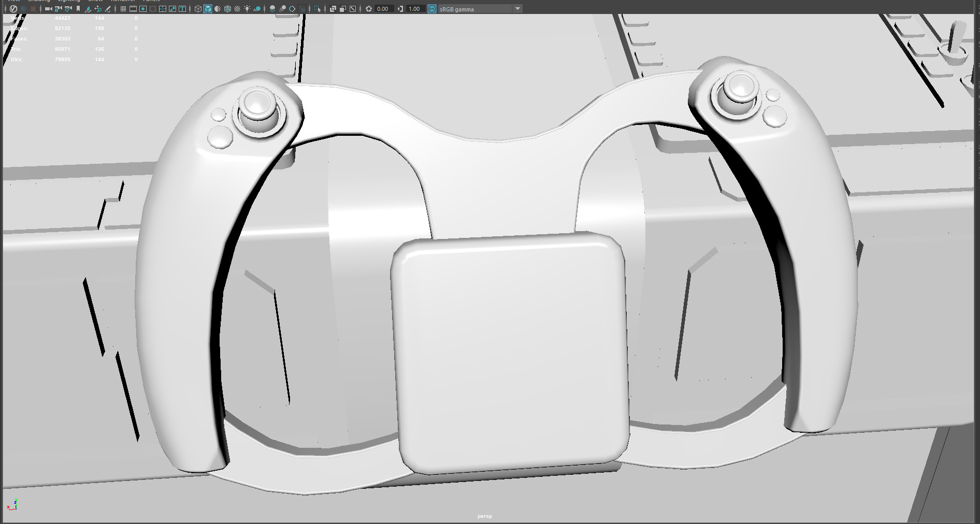Image resolution: width=980 pixels, height=524 pixels.
Task: Click the Isolate Select icon
Action: tap(318, 9)
